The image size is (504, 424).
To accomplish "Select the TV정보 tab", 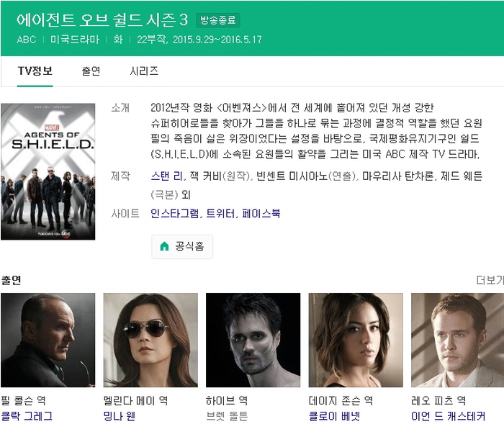I will (35, 71).
